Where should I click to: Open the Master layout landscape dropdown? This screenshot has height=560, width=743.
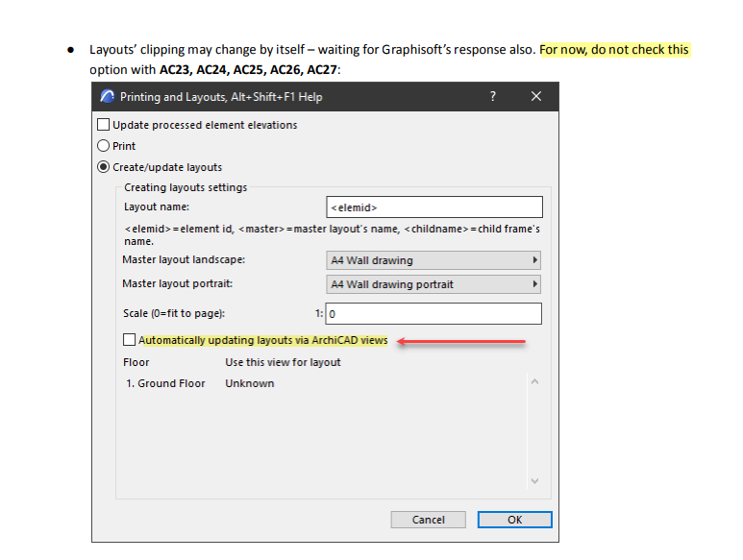433,260
